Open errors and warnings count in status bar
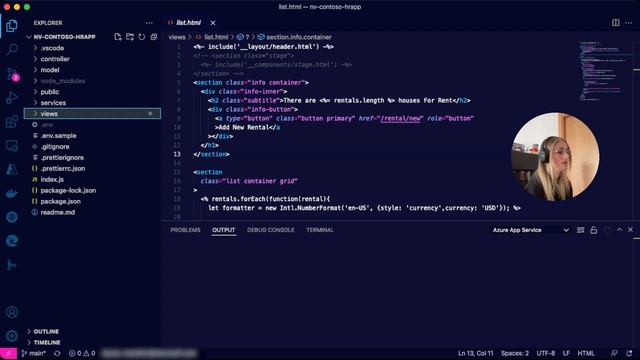Viewport: 640px width, 360px height. [82, 353]
